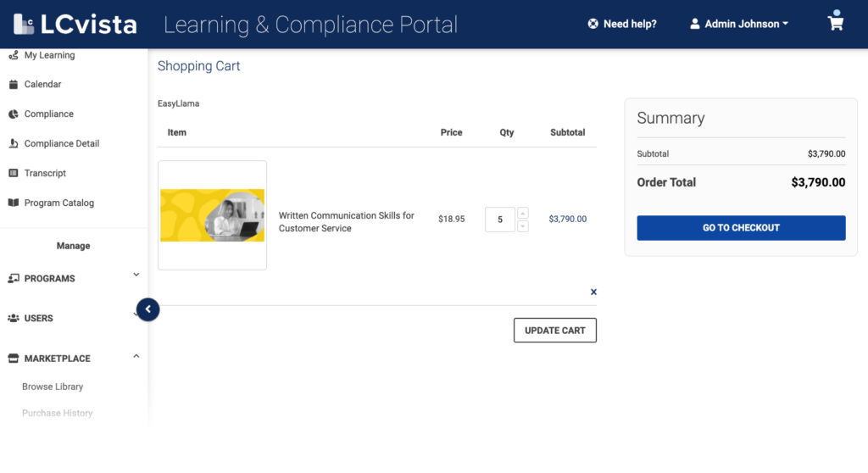Open Program Catalog in the sidebar
This screenshot has height=473, width=868.
pyautogui.click(x=58, y=203)
